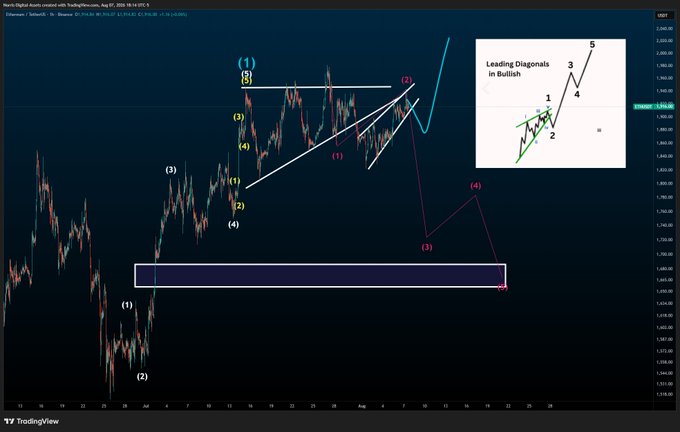
Task: Click the number 5 label in the inset diagram
Action: coord(592,45)
